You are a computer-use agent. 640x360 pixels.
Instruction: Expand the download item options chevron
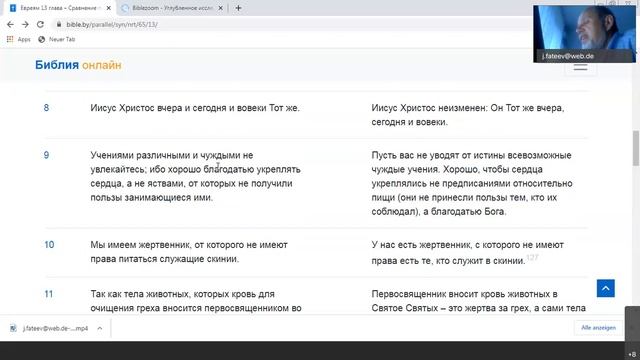pos(100,328)
